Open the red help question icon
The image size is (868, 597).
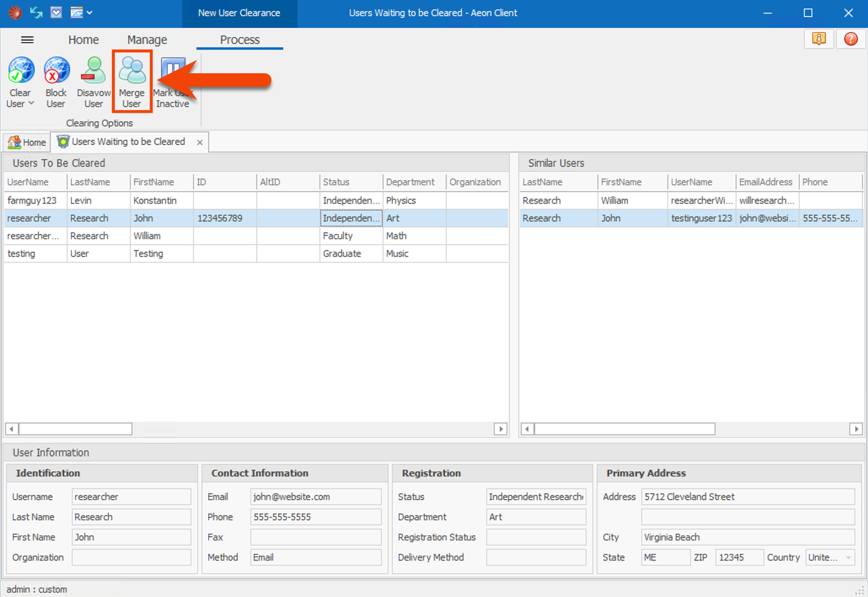(x=850, y=39)
